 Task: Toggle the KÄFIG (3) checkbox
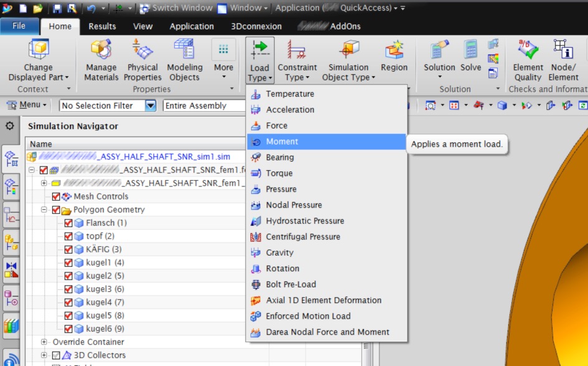point(69,249)
